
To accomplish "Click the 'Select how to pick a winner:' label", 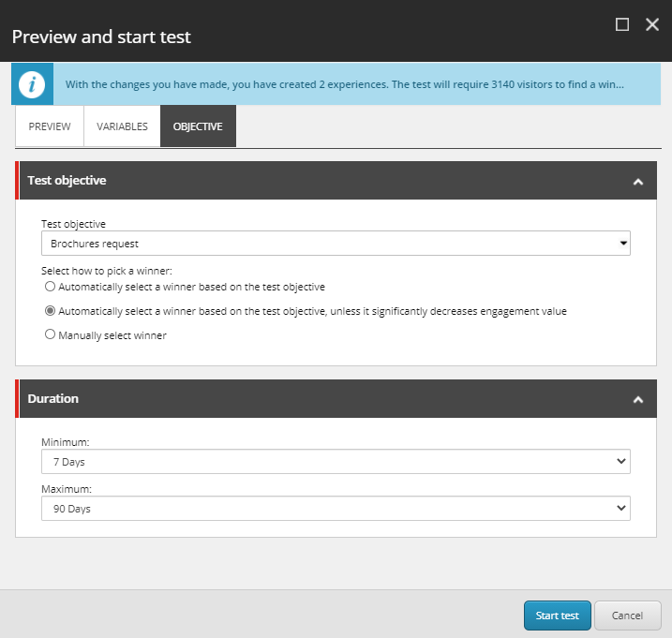I will (107, 271).
